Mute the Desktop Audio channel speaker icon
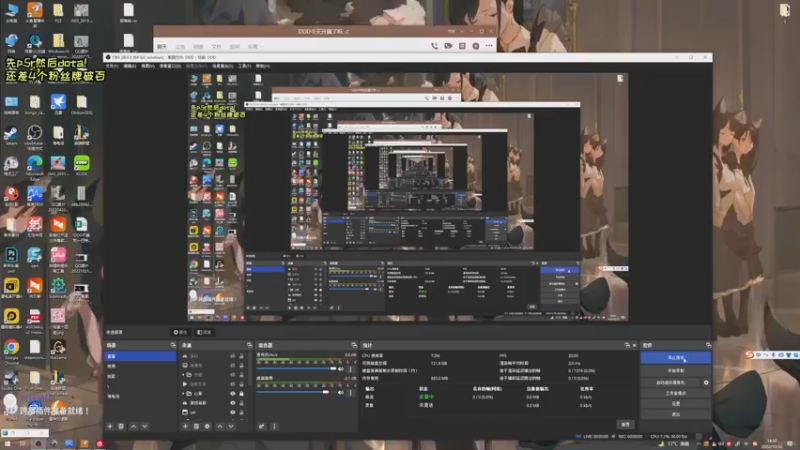Viewport: 800px width, 450px height. [x=340, y=392]
